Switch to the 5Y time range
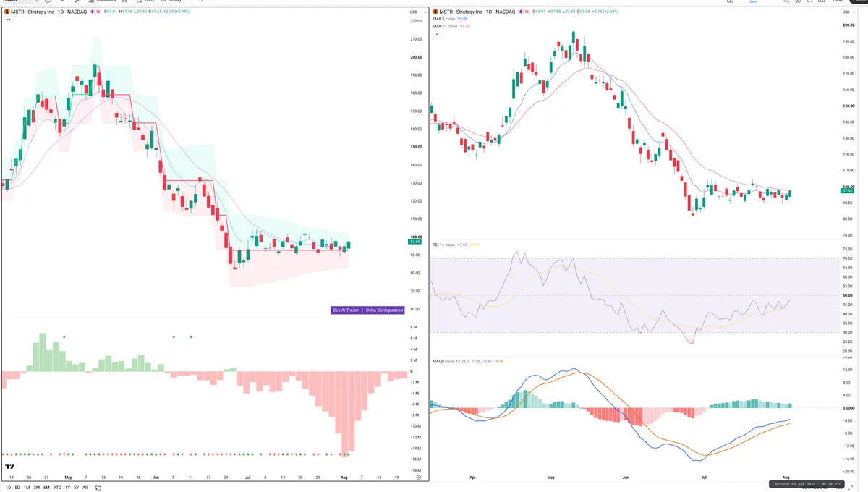The image size is (868, 492). click(76, 487)
